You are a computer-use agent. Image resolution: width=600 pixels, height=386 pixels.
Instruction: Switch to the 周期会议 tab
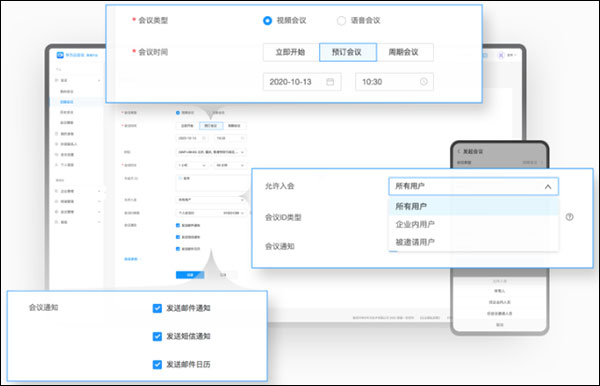(405, 52)
